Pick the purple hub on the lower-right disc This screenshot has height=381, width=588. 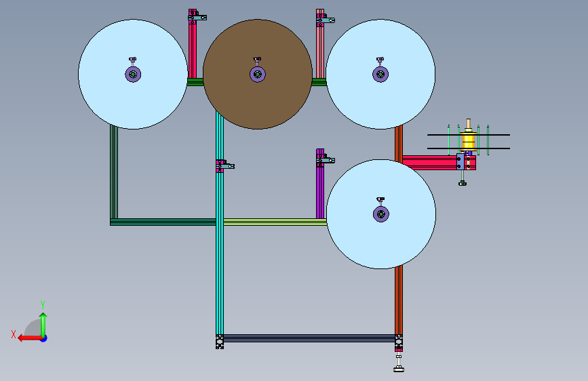tap(381, 214)
